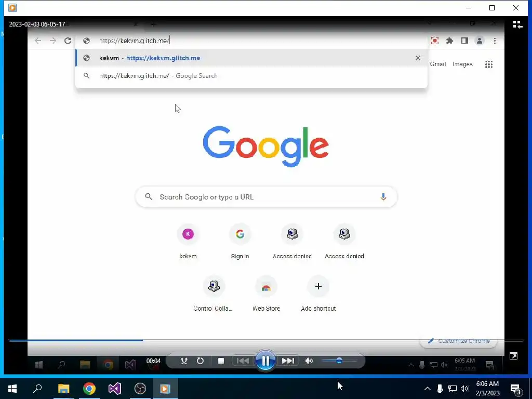This screenshot has height=399, width=532.
Task: Click the Google search box
Action: pyautogui.click(x=266, y=197)
